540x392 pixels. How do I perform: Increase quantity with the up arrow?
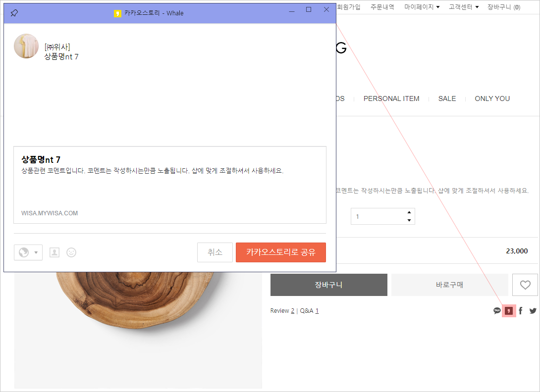tap(409, 212)
